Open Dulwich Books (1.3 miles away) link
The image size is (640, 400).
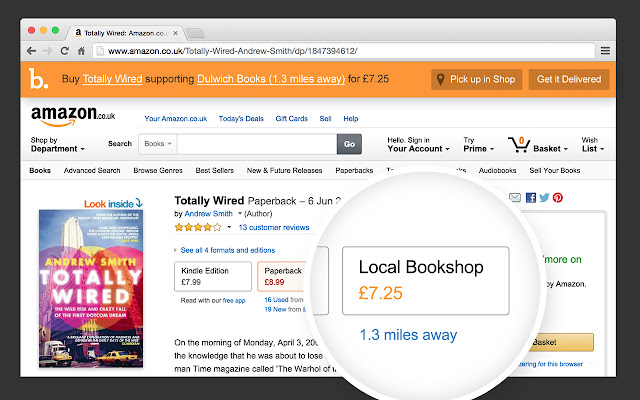271,79
